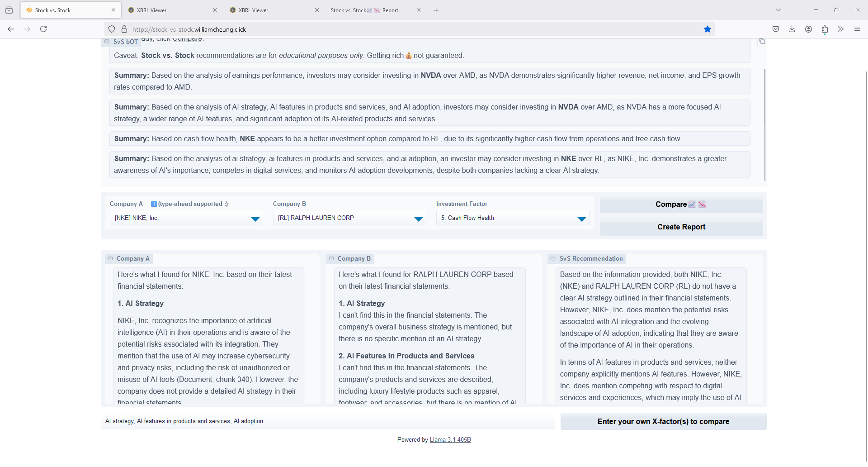Viewport: 868px width, 467px height.
Task: Click the SvS Recommendation panel label
Action: point(587,259)
